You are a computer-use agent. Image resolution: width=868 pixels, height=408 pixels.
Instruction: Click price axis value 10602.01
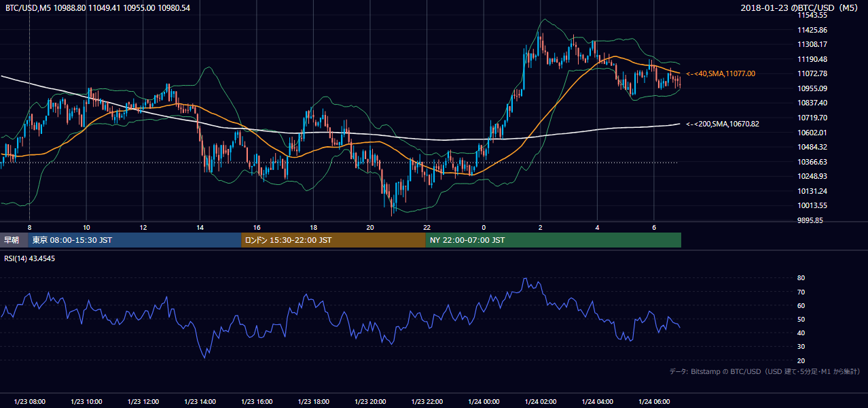pos(812,133)
